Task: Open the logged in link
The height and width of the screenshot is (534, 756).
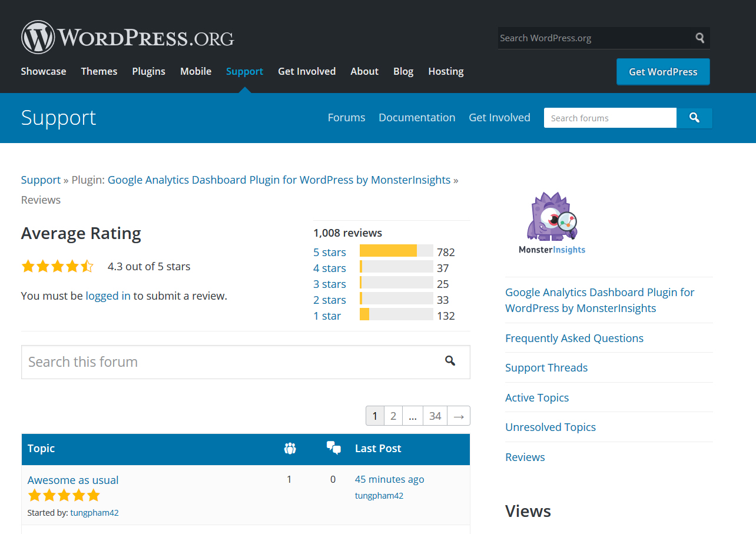Action: (x=108, y=296)
